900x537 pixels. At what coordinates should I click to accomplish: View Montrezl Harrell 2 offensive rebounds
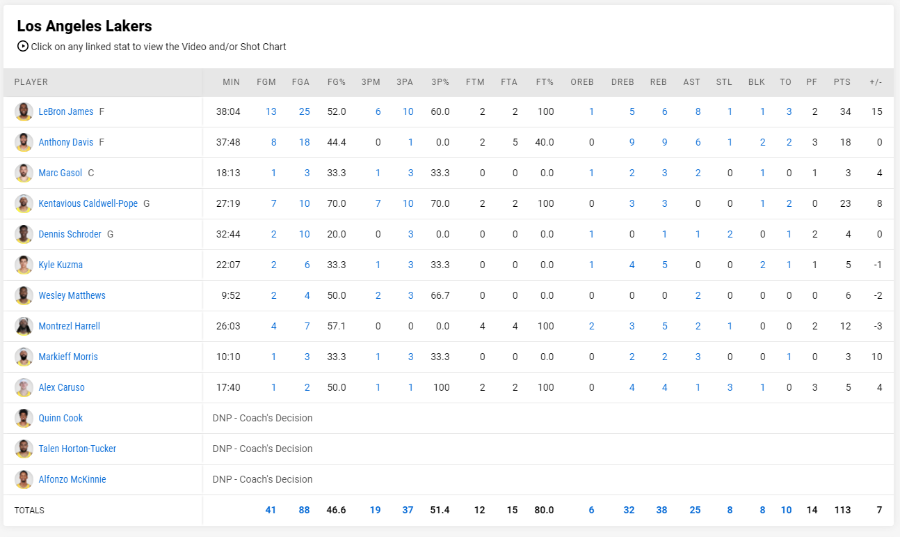[x=591, y=326]
